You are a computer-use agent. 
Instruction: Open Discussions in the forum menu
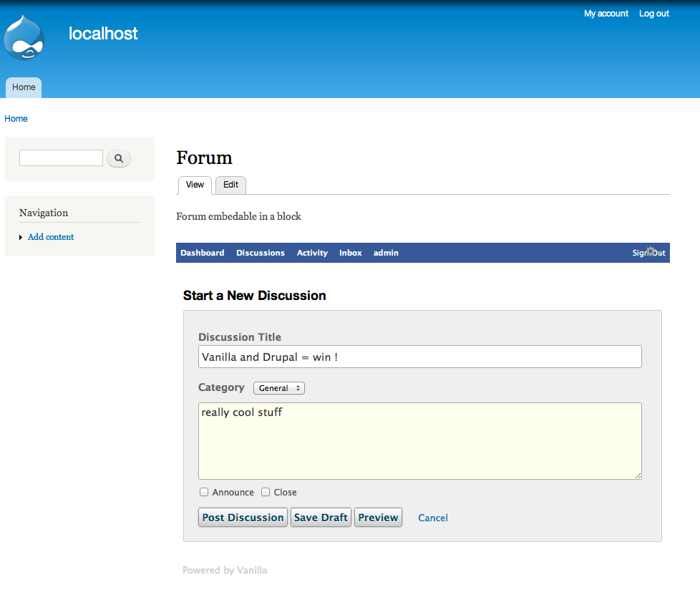click(261, 253)
